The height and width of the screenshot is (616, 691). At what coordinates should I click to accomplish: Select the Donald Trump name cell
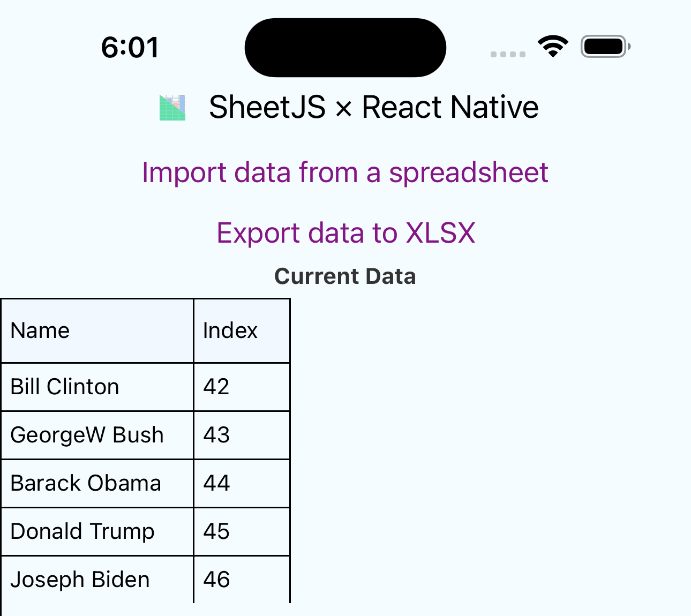point(96,531)
